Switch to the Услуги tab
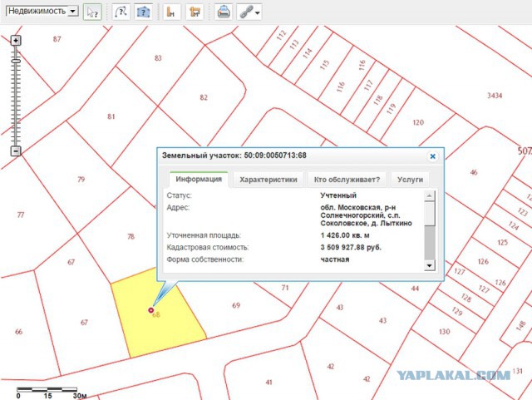532x400 pixels. (x=410, y=180)
